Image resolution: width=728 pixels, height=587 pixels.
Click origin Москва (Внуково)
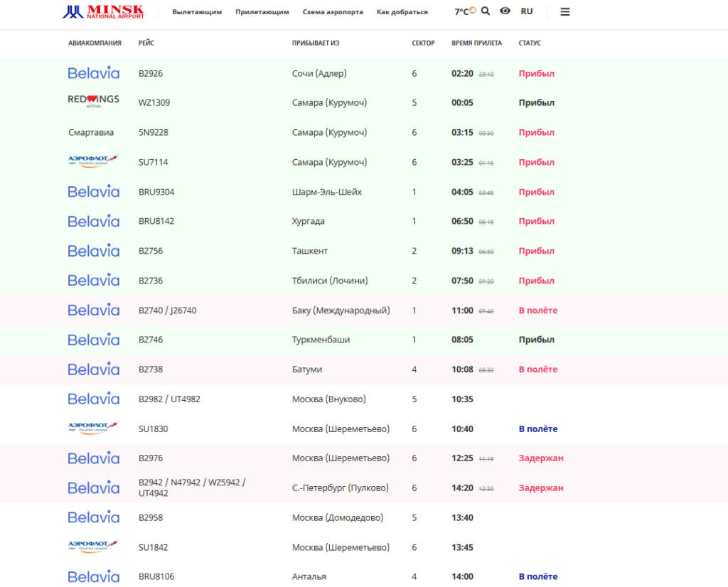tap(329, 399)
